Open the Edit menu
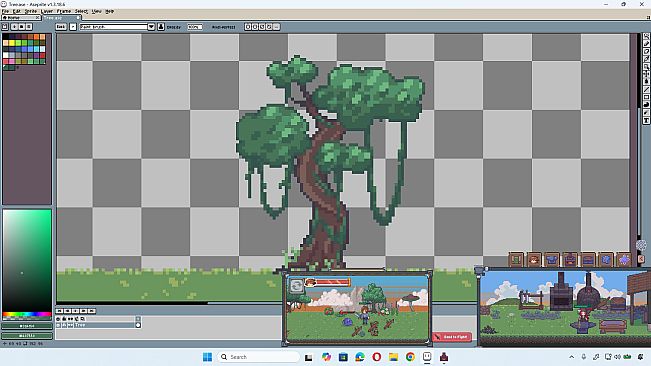 tap(17, 11)
